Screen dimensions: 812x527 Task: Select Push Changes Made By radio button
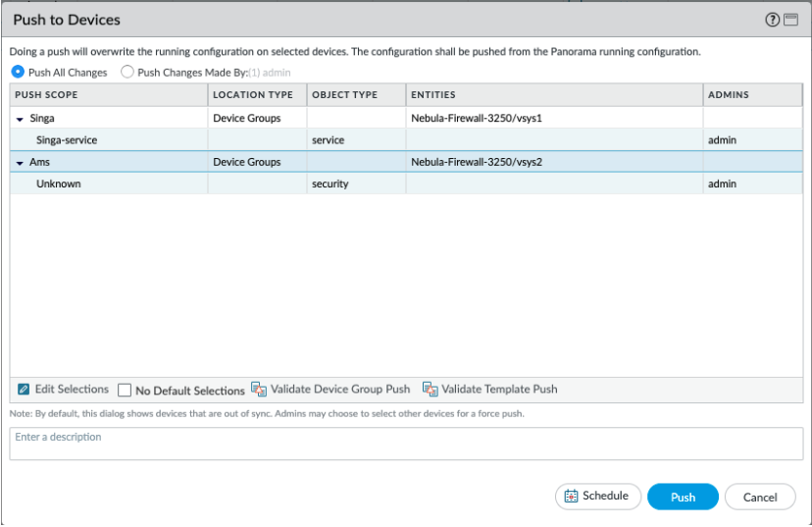click(x=127, y=72)
